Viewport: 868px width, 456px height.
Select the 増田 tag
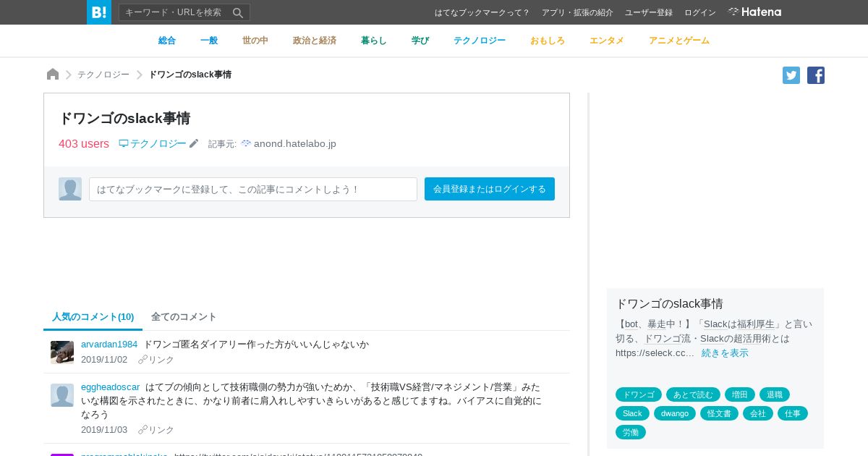click(x=740, y=394)
